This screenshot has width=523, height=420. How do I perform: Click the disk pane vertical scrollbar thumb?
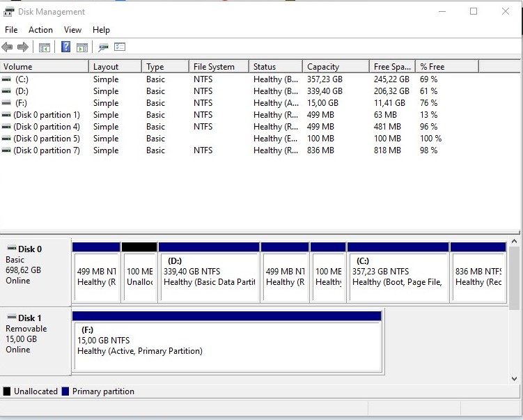pyautogui.click(x=514, y=277)
